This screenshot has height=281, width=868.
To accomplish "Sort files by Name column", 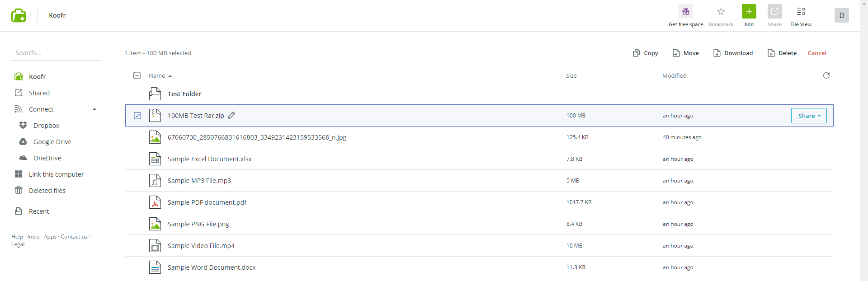I will (x=157, y=76).
